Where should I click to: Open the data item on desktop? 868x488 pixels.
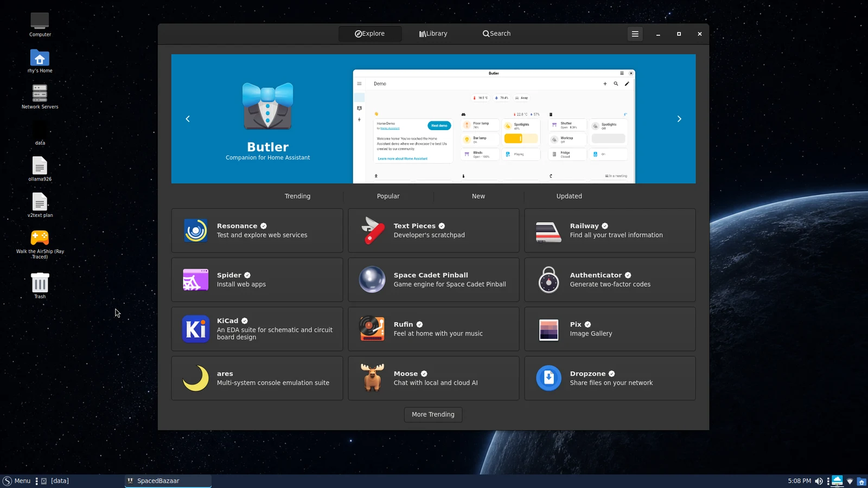(40, 133)
